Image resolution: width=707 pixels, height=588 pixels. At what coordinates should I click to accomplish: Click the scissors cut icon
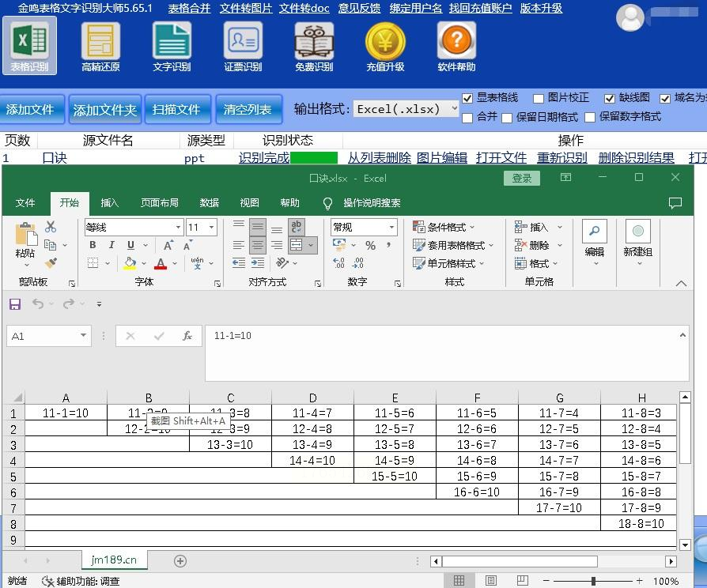[x=51, y=227]
